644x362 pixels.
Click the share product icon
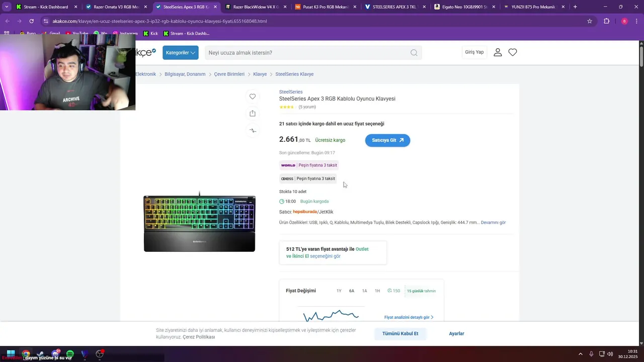pos(253,114)
